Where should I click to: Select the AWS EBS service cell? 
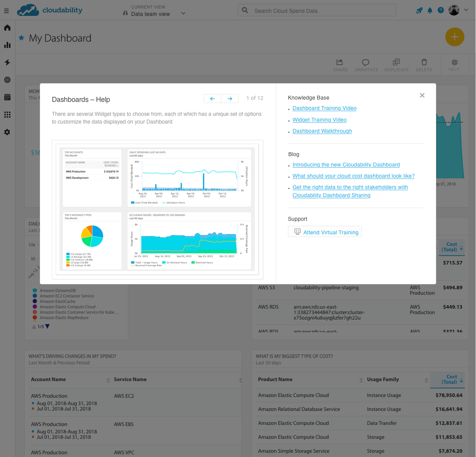[x=124, y=424]
